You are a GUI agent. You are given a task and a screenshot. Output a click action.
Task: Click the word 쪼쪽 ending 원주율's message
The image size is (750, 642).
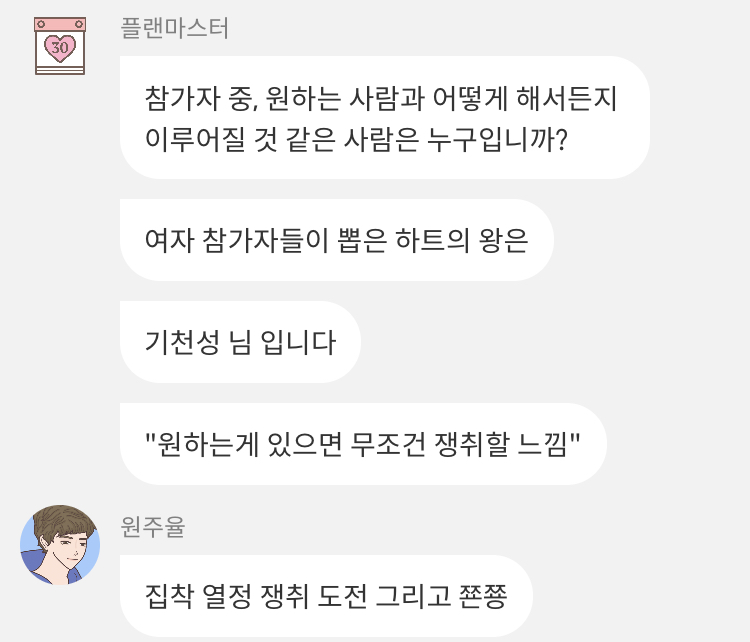click(483, 597)
